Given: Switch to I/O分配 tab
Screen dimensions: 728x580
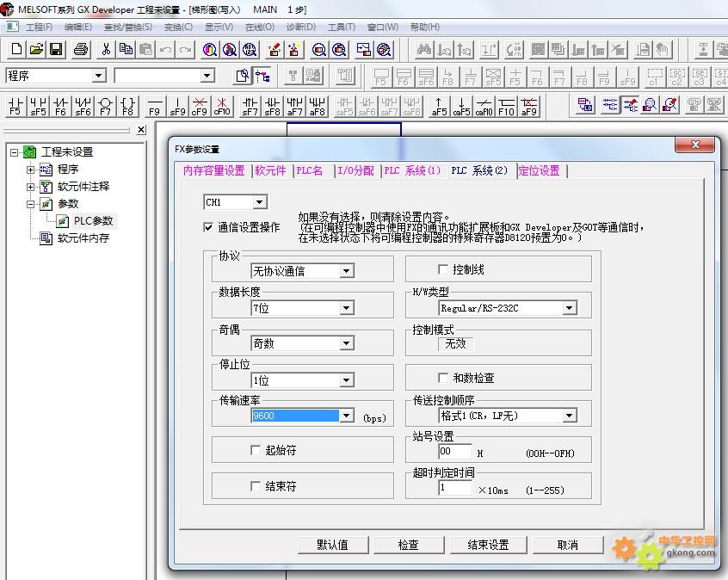Looking at the screenshot, I should point(355,170).
